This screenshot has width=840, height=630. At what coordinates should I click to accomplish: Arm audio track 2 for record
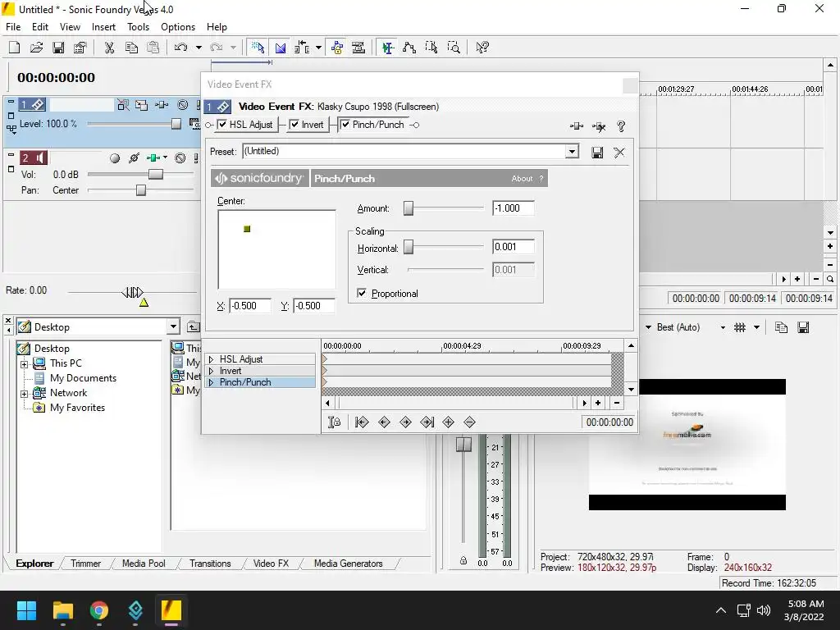point(115,158)
